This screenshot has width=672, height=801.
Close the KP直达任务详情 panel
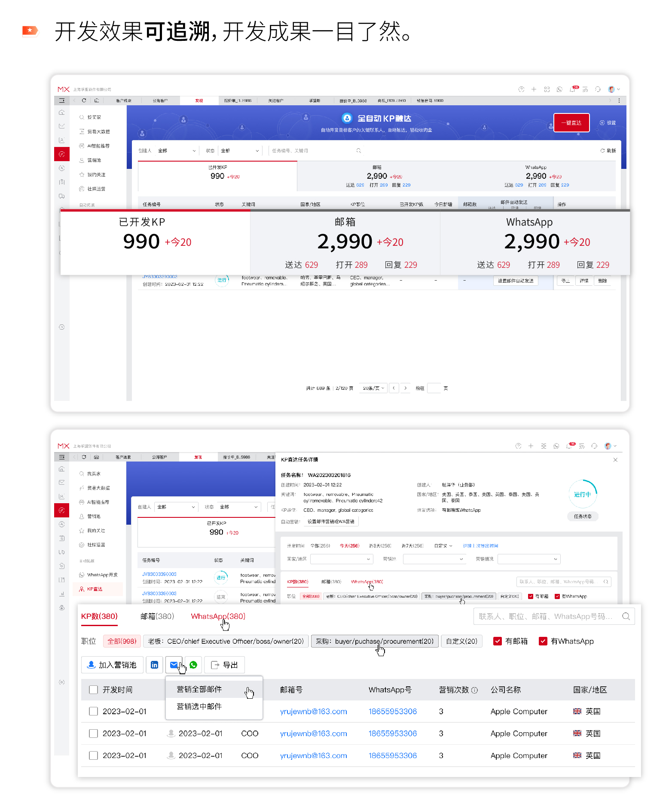615,460
